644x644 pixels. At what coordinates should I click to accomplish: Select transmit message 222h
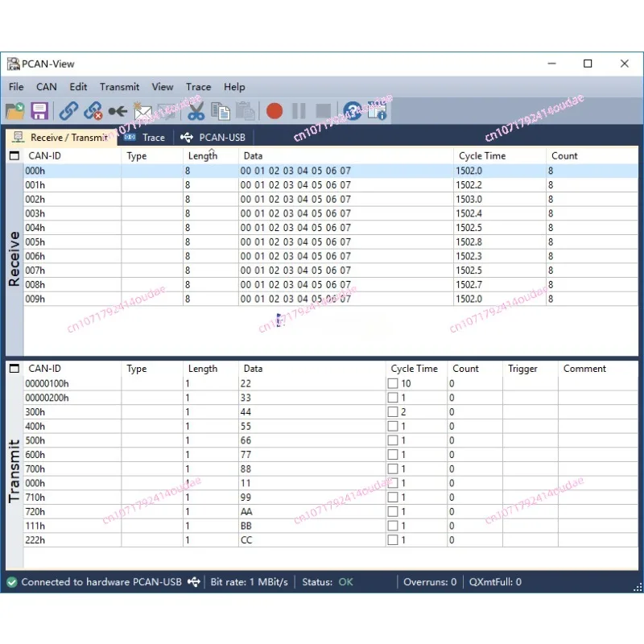[x=331, y=540]
